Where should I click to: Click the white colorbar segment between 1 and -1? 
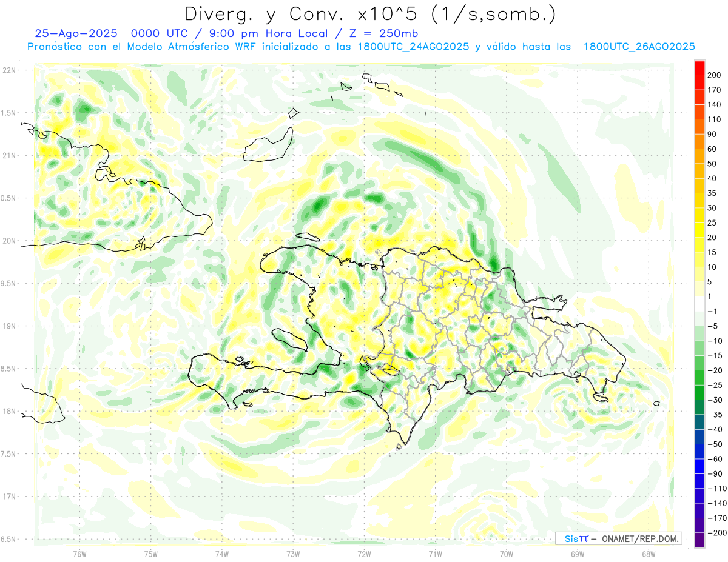pyautogui.click(x=699, y=304)
